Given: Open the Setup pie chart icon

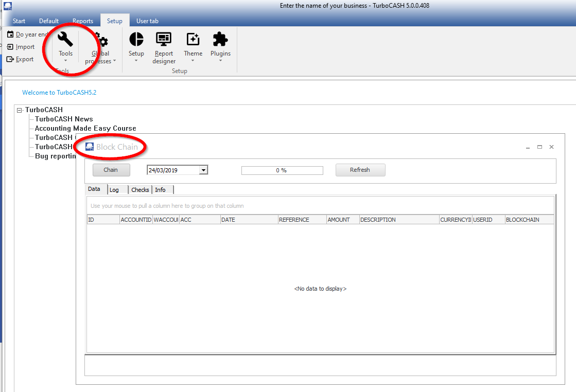Looking at the screenshot, I should point(136,40).
